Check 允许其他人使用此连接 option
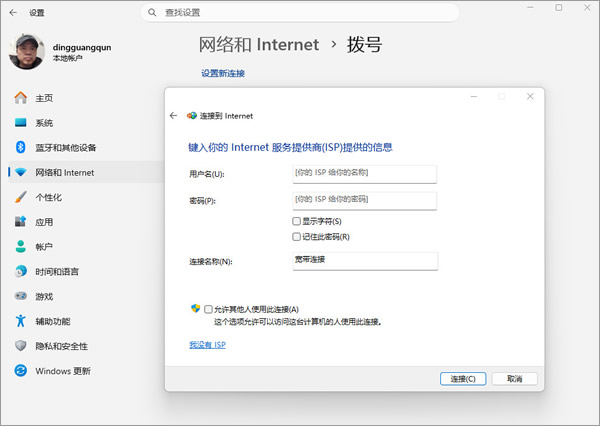Screen dimensions: 600x426 208,310
